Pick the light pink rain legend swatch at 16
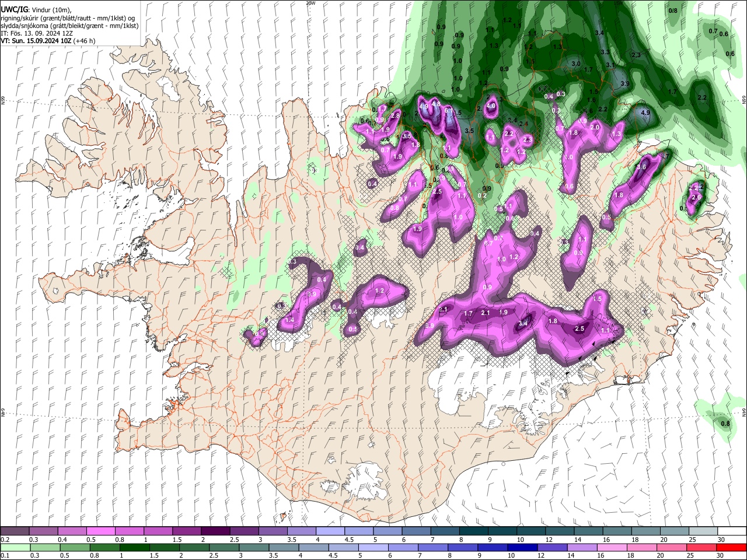Screen dimensions: 747x560 pyautogui.click(x=612, y=547)
